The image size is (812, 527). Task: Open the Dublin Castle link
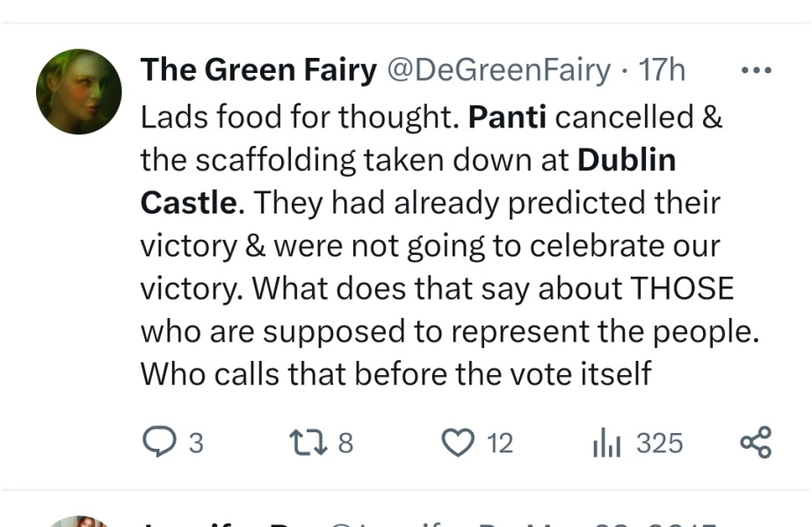point(626,159)
